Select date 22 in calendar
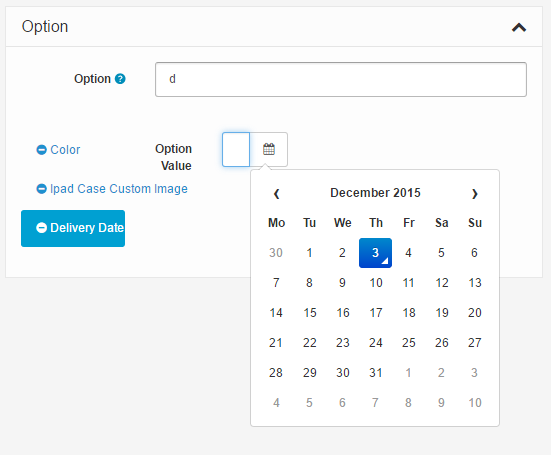This screenshot has height=455, width=551. (309, 343)
